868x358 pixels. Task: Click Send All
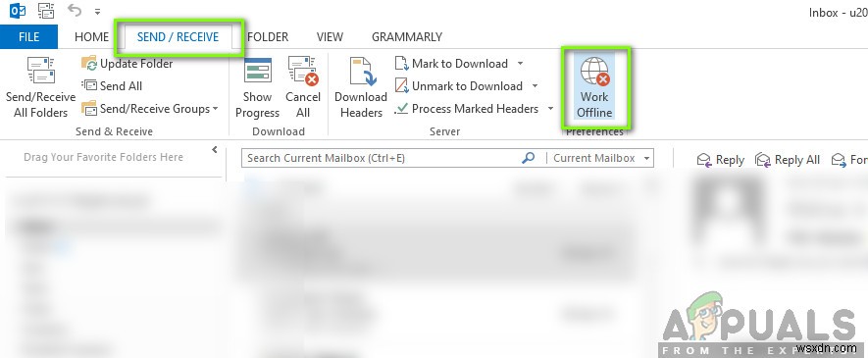[113, 85]
